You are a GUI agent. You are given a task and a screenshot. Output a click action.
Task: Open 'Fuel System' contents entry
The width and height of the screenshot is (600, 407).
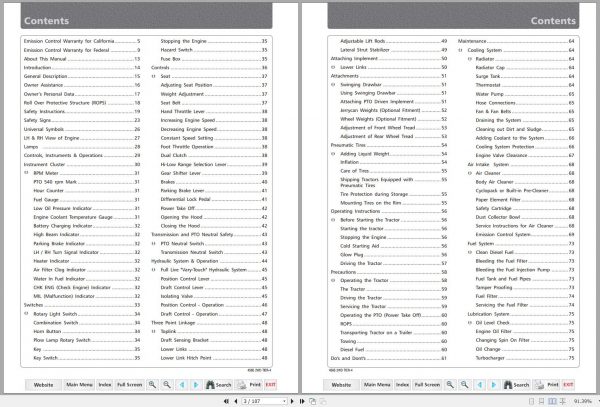521,244
